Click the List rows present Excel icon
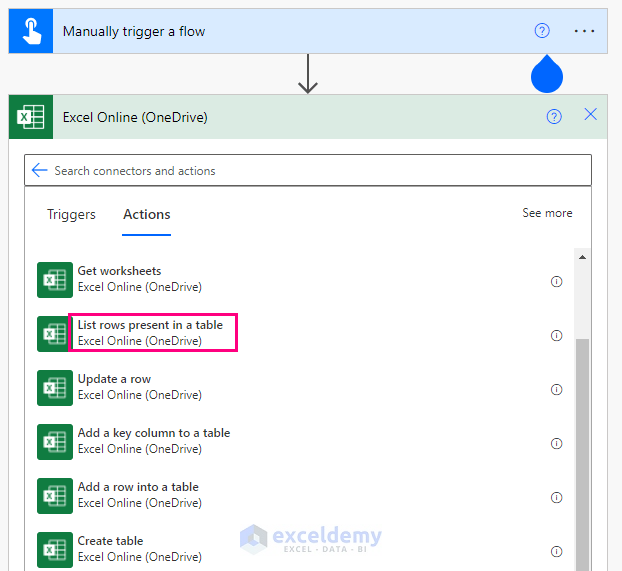This screenshot has height=571, width=622. [x=53, y=334]
